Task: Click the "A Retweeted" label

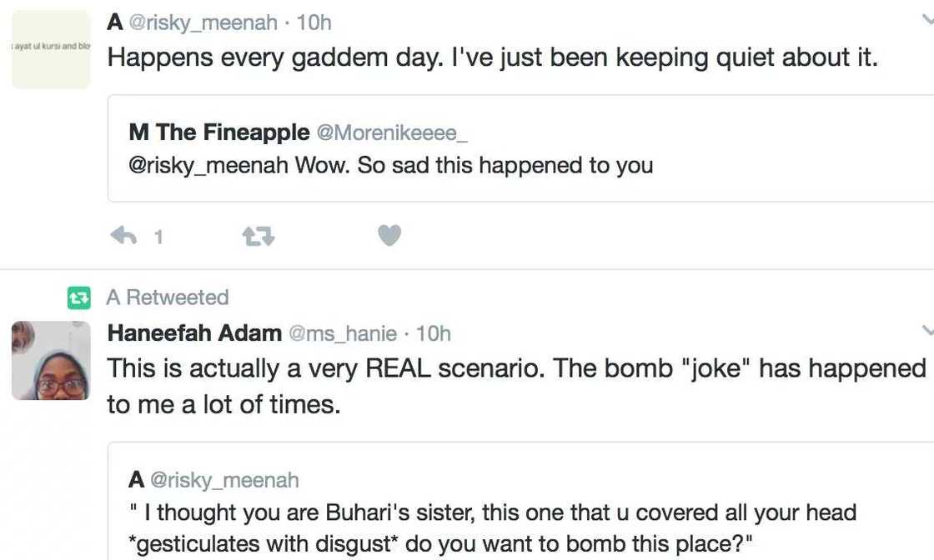Action: pos(167,297)
